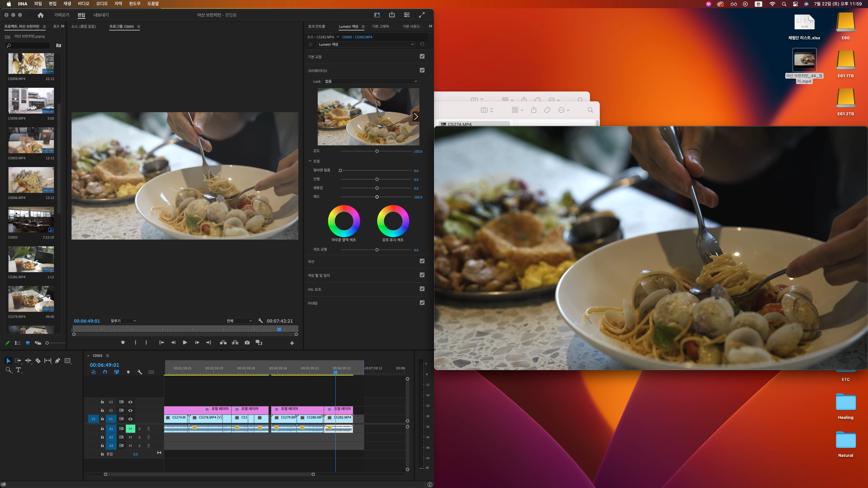Click the 채도 slider handle
The width and height of the screenshot is (868, 488).
point(377,197)
